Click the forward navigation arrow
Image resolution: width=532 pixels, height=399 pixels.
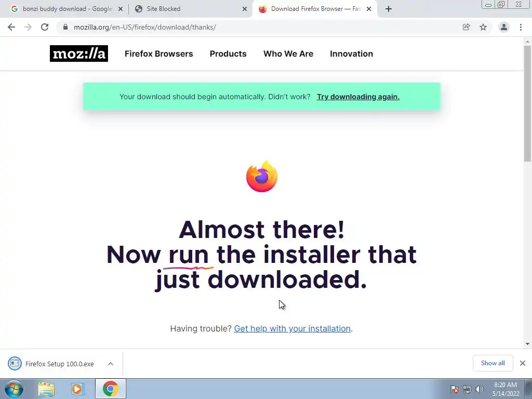tap(28, 27)
